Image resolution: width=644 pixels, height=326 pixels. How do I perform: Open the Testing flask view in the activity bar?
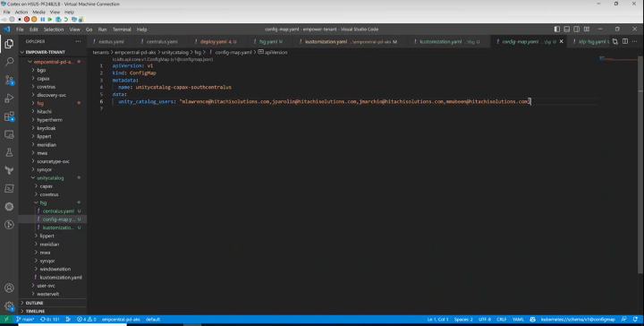tap(9, 152)
